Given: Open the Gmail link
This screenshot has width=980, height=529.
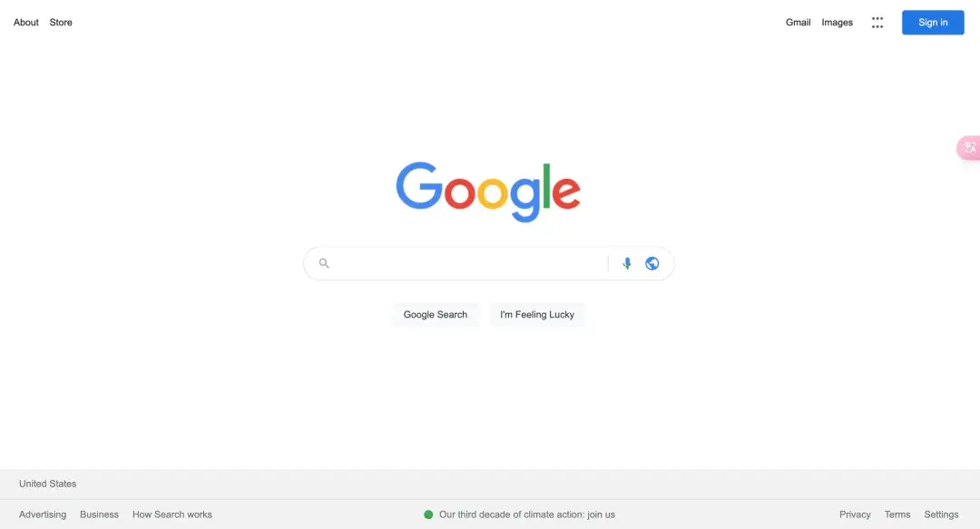Looking at the screenshot, I should (799, 23).
